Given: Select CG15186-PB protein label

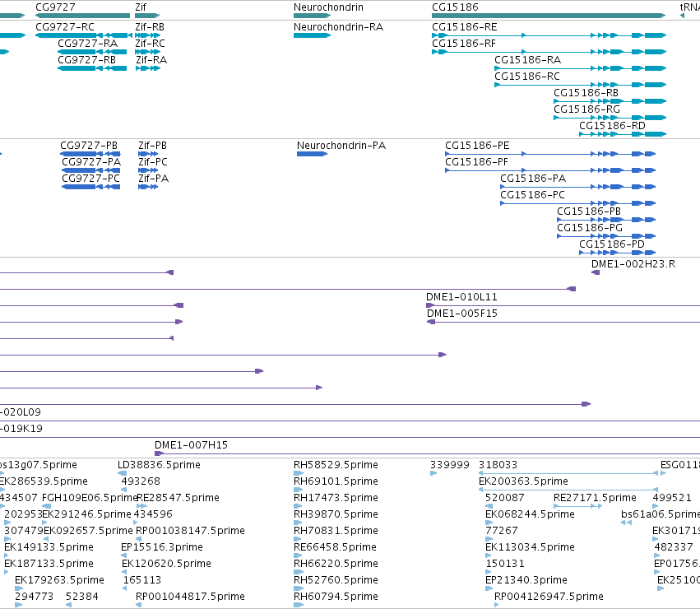Looking at the screenshot, I should tap(589, 212).
